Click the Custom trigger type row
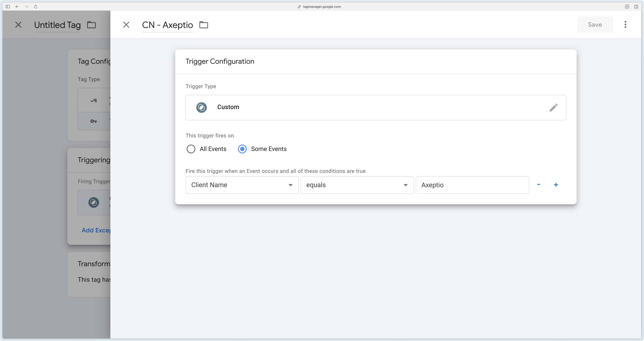644x341 pixels. (376, 107)
